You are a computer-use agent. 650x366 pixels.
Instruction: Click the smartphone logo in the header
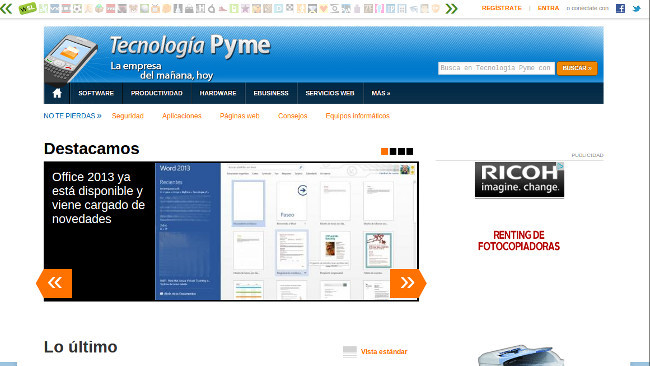71,59
